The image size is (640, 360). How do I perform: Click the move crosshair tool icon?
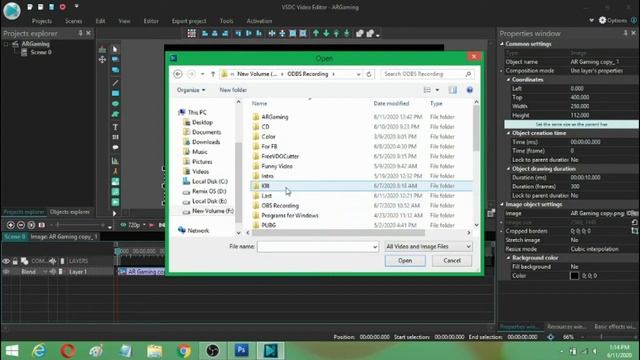click(102, 60)
